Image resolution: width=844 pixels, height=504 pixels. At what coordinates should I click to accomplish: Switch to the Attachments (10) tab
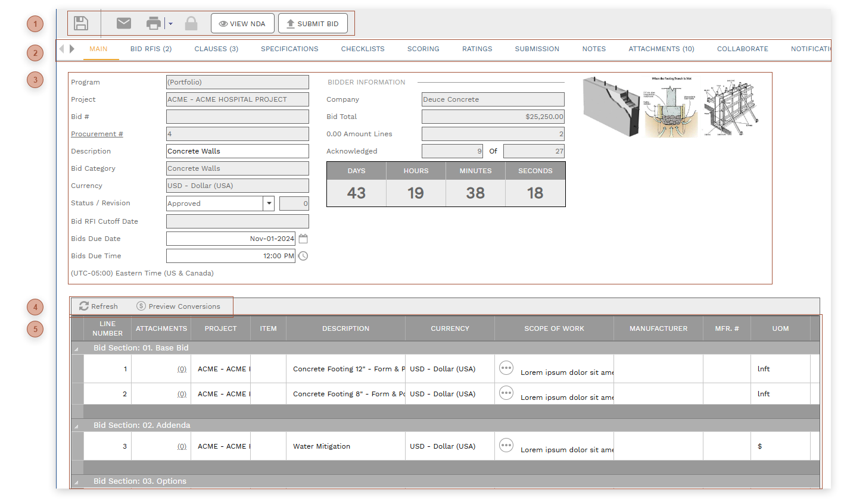point(661,49)
